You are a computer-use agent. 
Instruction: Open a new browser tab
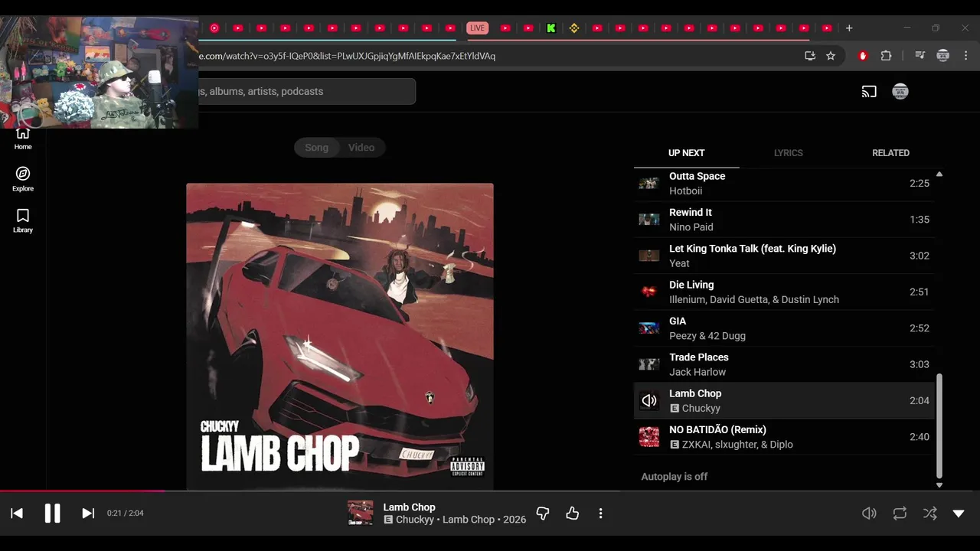pyautogui.click(x=848, y=28)
